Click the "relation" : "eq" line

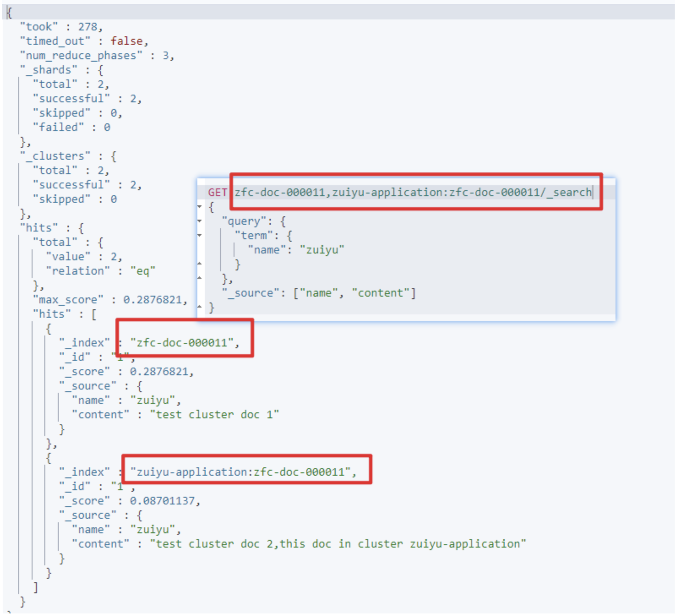(x=101, y=271)
